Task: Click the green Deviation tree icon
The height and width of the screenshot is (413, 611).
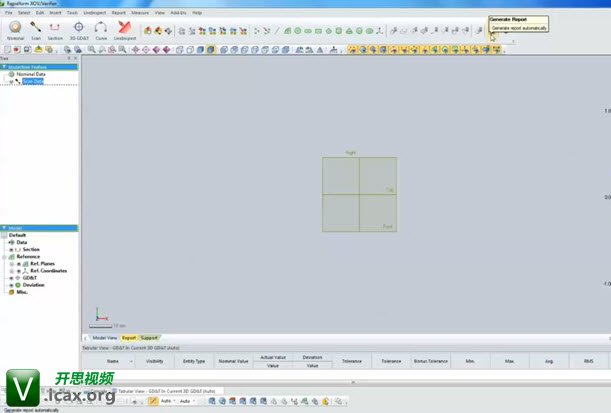Action: [18, 285]
